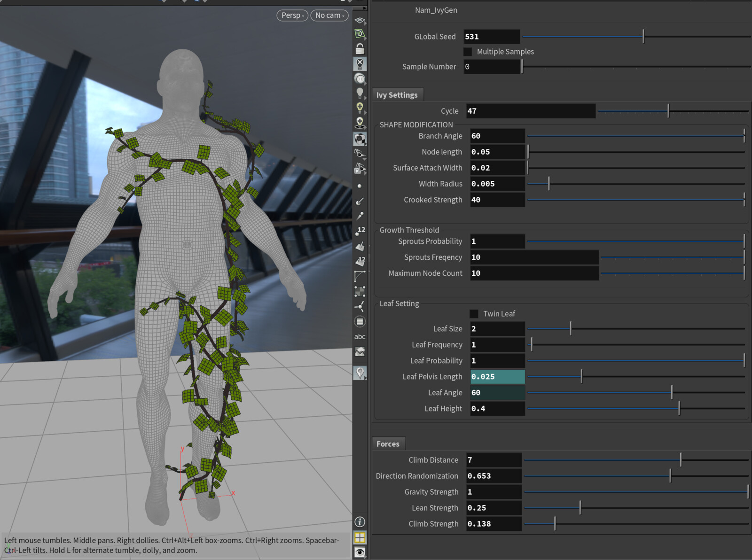The width and height of the screenshot is (752, 560).
Task: Click the yellow grid layout button
Action: point(360,537)
